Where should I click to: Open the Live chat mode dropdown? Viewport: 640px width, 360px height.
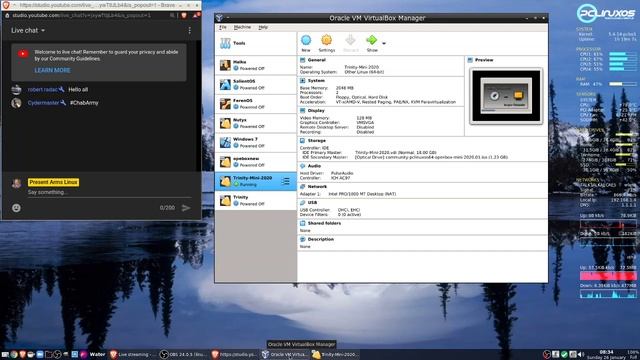tap(28, 31)
